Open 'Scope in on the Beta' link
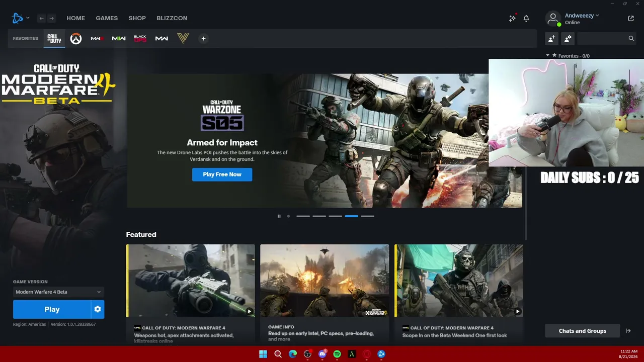 [x=454, y=335]
